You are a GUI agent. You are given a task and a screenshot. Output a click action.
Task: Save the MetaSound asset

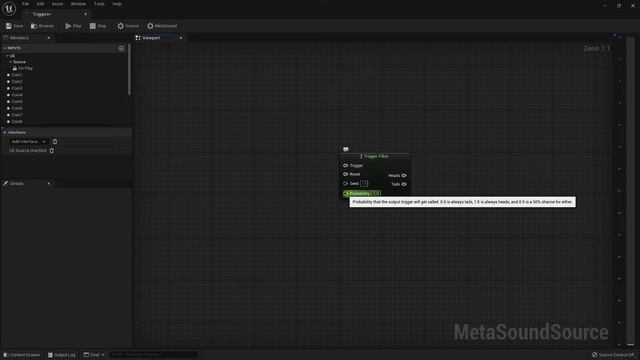pyautogui.click(x=14, y=26)
